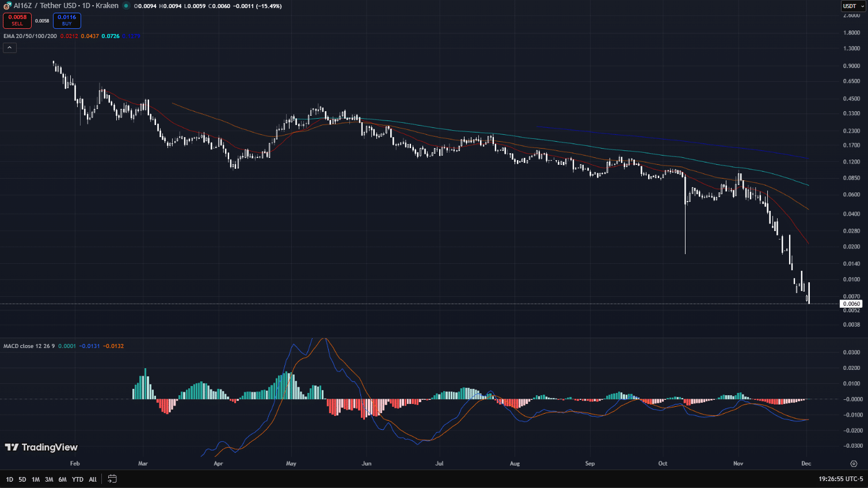Switch to the 3M range
Image resolution: width=868 pixels, height=488 pixels.
tap(49, 479)
